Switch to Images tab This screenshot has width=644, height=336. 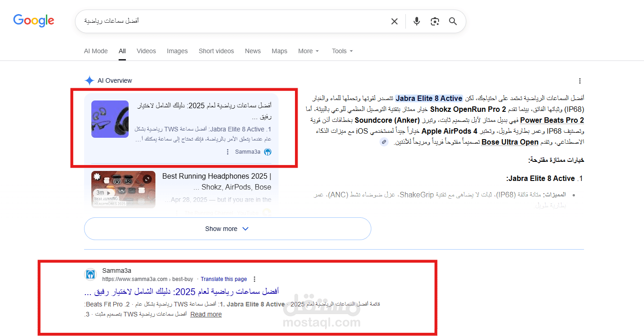(x=177, y=51)
